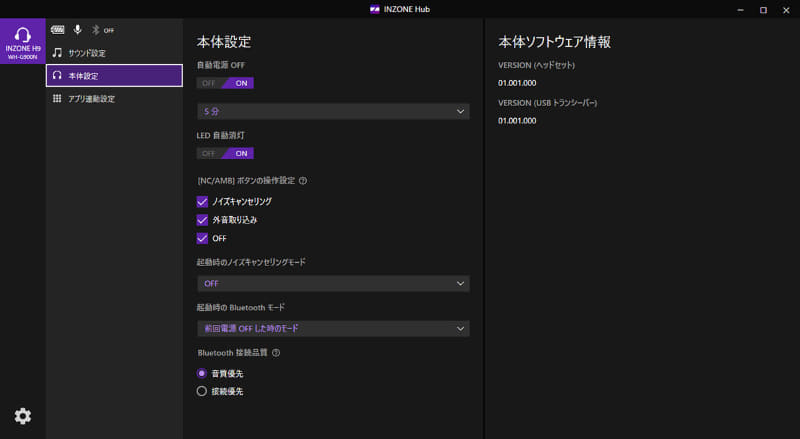Click the Bluetooth OFF status icon
This screenshot has width=800, height=439.
point(103,30)
